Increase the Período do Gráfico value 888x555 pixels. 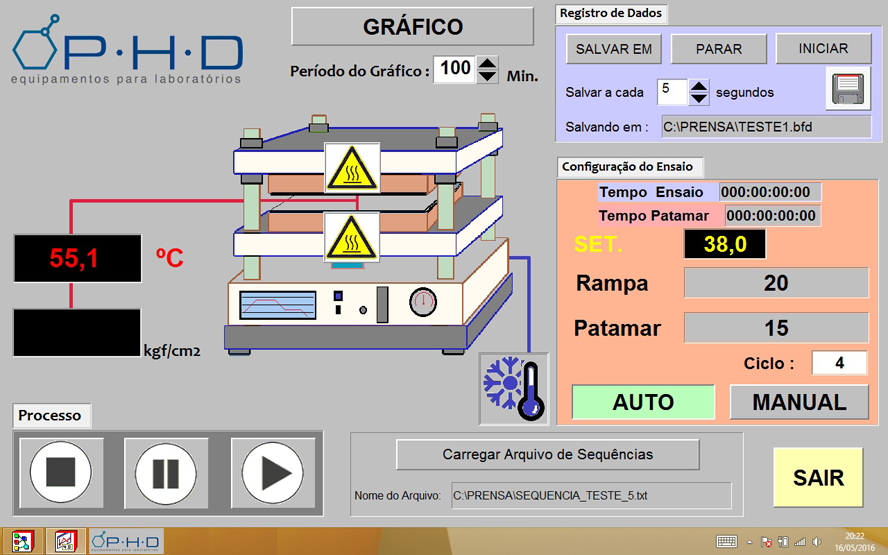(x=487, y=63)
